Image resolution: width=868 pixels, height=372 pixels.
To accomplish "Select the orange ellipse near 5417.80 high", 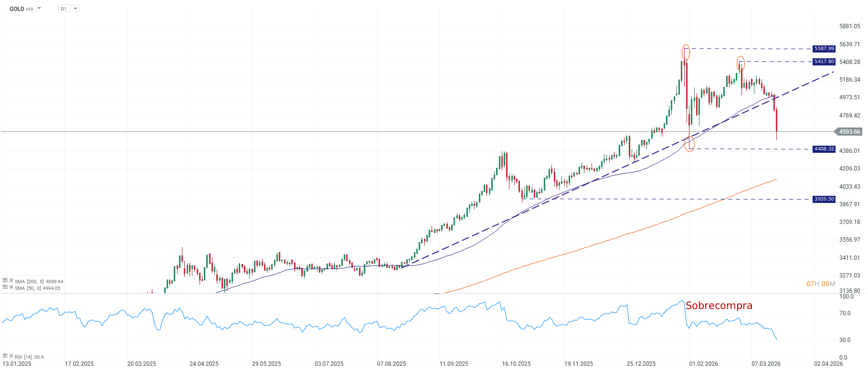I will [741, 63].
